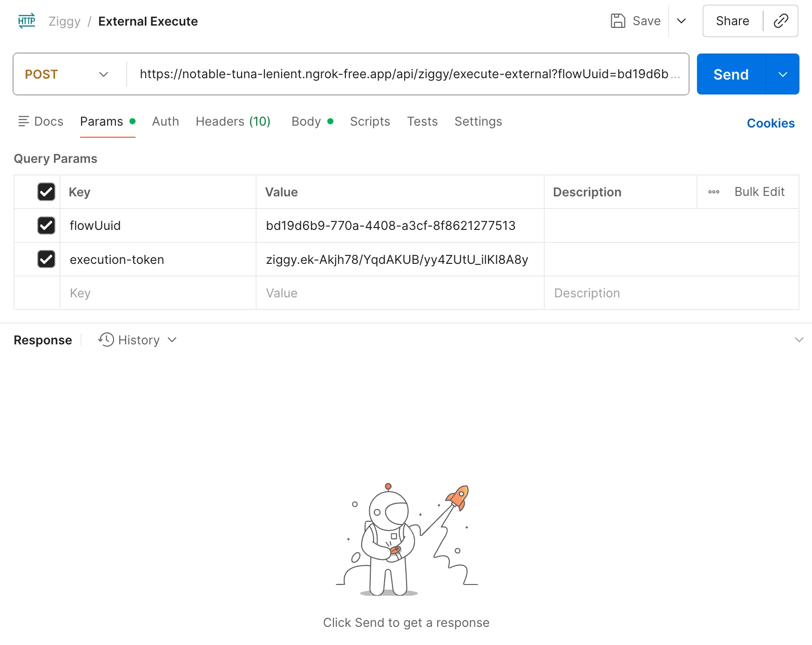Click the HTTP request type icon

[x=27, y=21]
